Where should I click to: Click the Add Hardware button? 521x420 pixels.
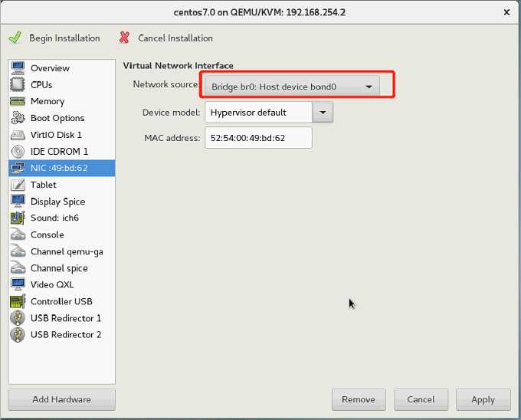point(62,399)
